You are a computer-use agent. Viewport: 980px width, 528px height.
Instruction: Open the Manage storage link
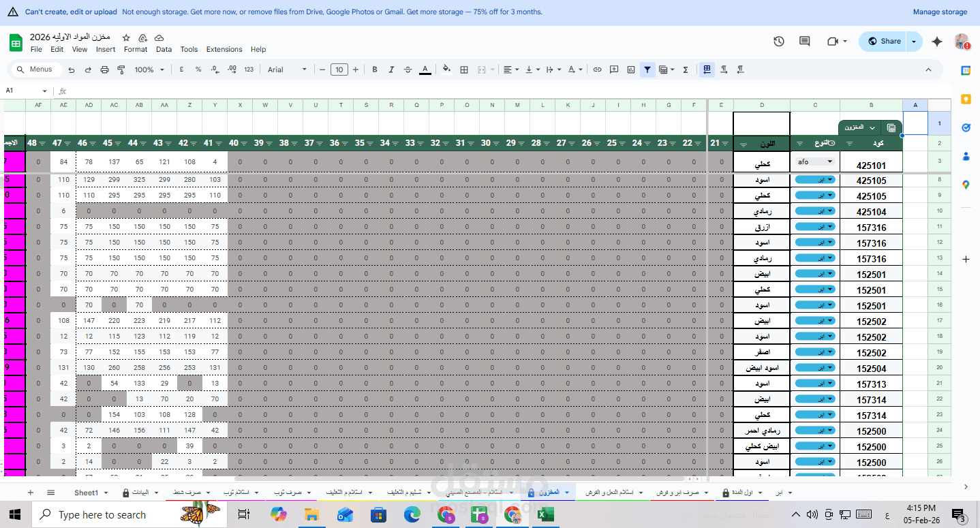pos(940,12)
